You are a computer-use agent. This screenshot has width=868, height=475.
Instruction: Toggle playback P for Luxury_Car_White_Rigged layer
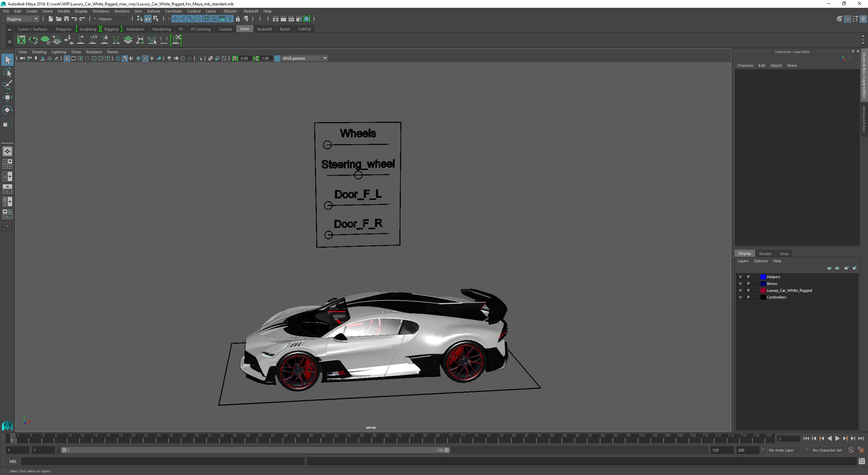(x=748, y=290)
